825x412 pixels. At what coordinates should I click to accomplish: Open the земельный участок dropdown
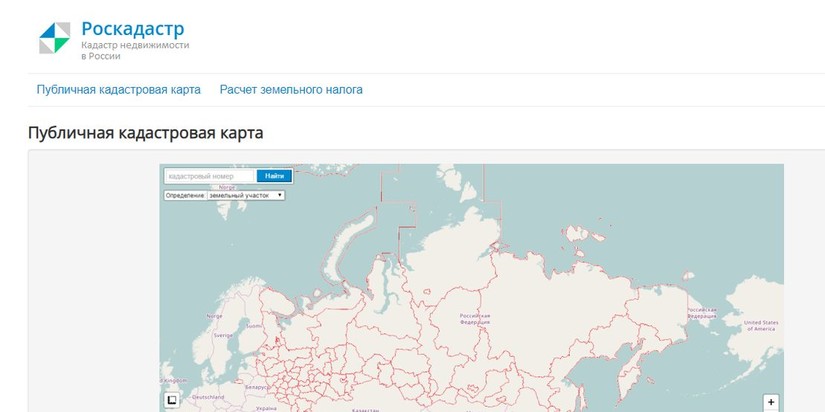246,195
